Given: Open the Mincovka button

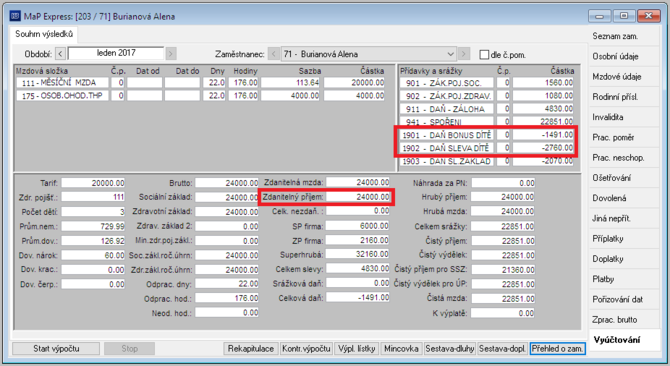Looking at the screenshot, I should pyautogui.click(x=401, y=348).
